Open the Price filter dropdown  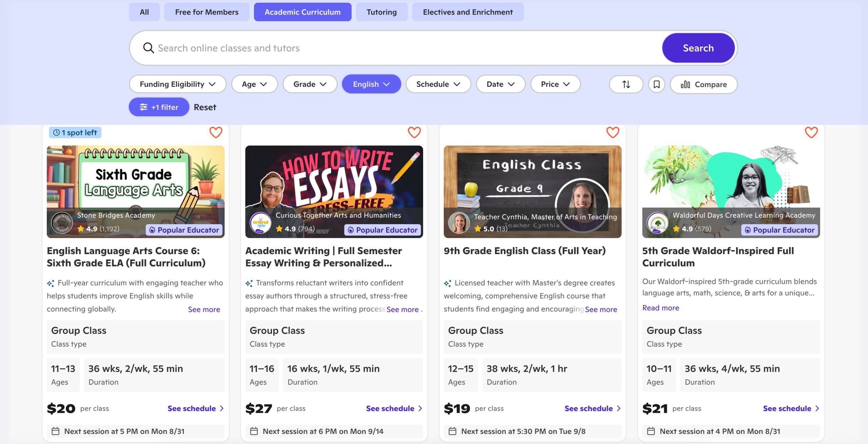(x=555, y=84)
